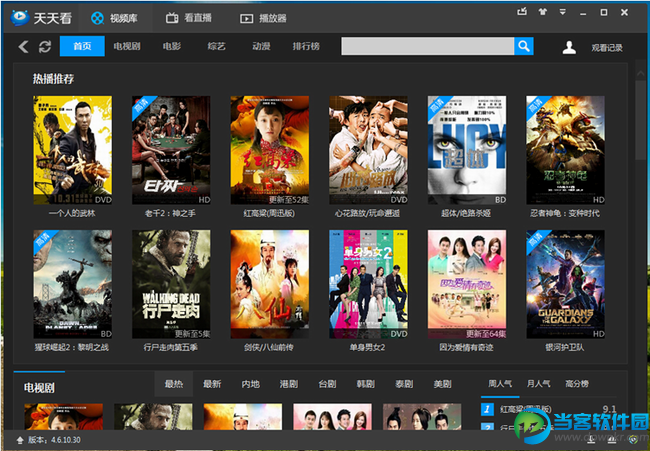The width and height of the screenshot is (650, 451).
Task: Go back with the left arrow icon
Action: pyautogui.click(x=24, y=46)
